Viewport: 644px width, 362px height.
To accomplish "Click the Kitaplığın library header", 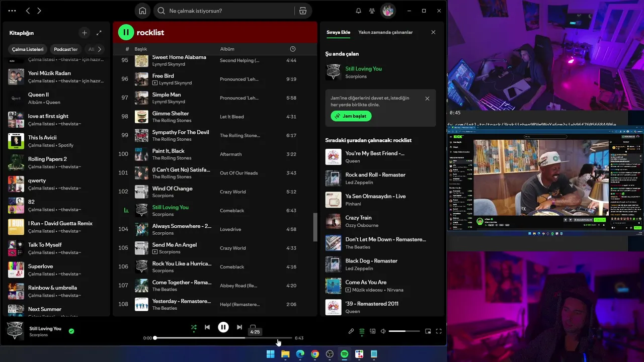I will (22, 33).
